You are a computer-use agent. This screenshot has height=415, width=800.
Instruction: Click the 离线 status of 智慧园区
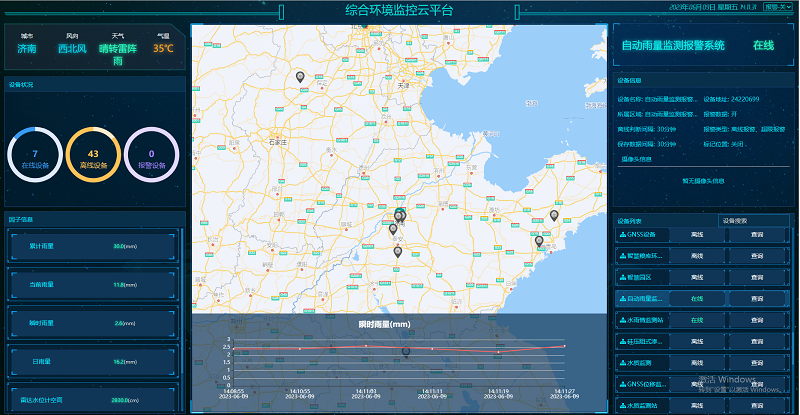tap(697, 278)
